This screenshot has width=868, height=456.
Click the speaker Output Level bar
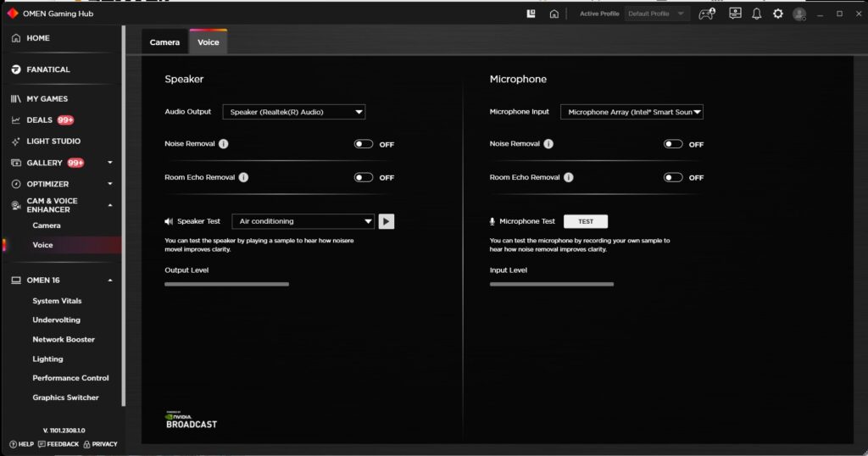[226, 284]
